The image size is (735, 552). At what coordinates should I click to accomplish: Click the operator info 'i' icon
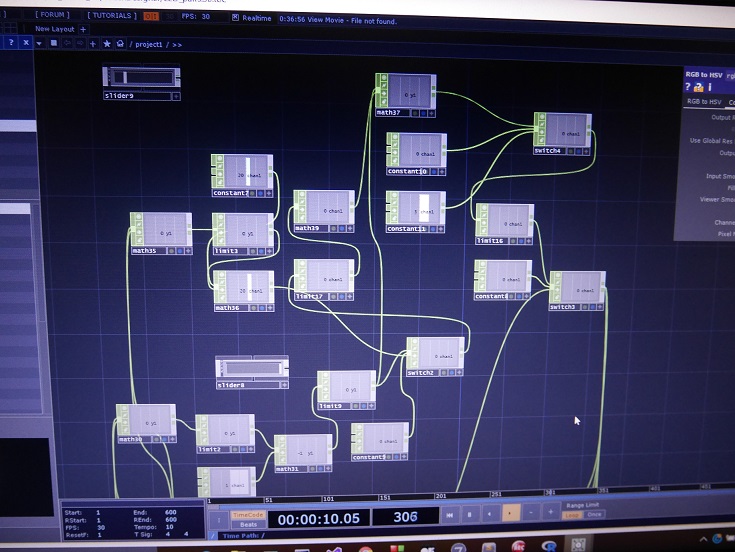point(713,87)
